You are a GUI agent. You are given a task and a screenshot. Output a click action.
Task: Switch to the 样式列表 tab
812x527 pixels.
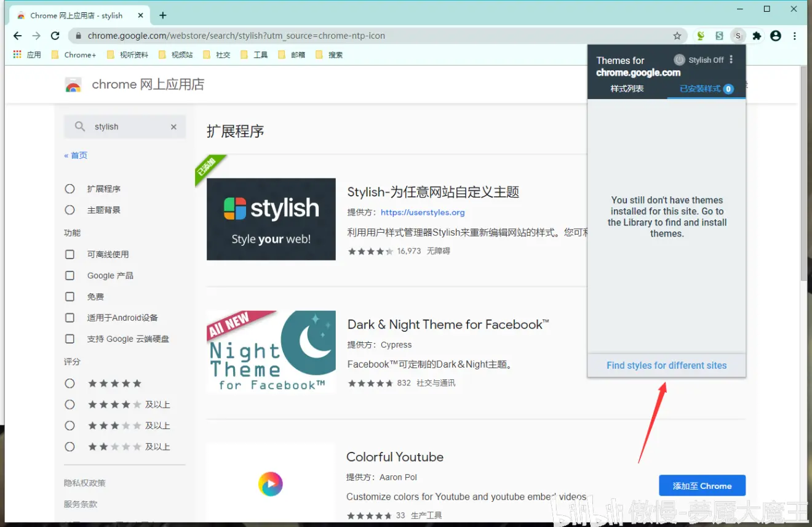[x=627, y=89]
